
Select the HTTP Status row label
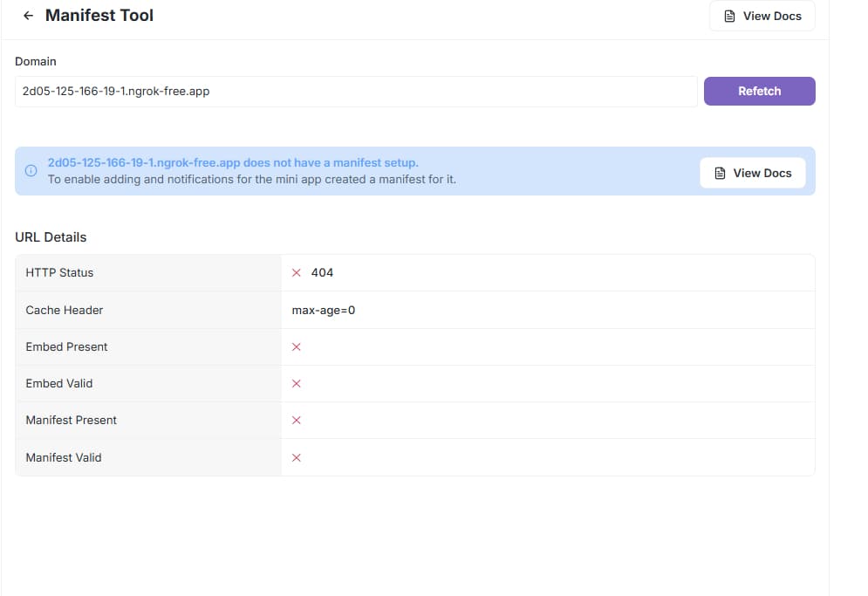click(x=59, y=272)
